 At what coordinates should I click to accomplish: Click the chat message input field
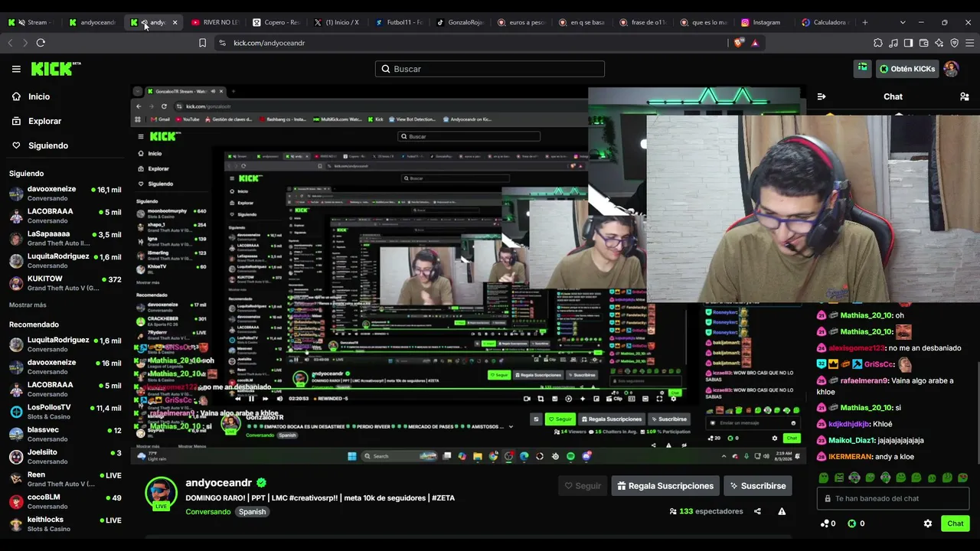894,498
